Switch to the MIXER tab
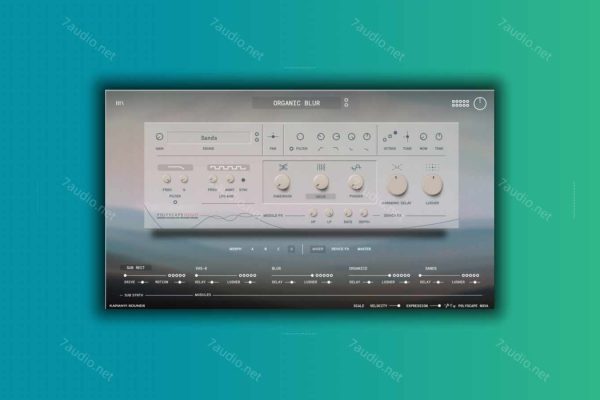 click(x=318, y=249)
